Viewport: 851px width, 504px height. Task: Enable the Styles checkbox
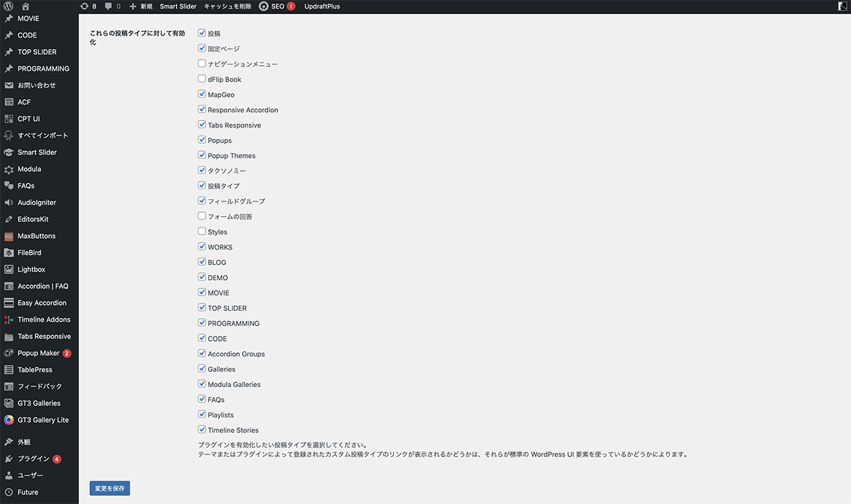pyautogui.click(x=202, y=232)
